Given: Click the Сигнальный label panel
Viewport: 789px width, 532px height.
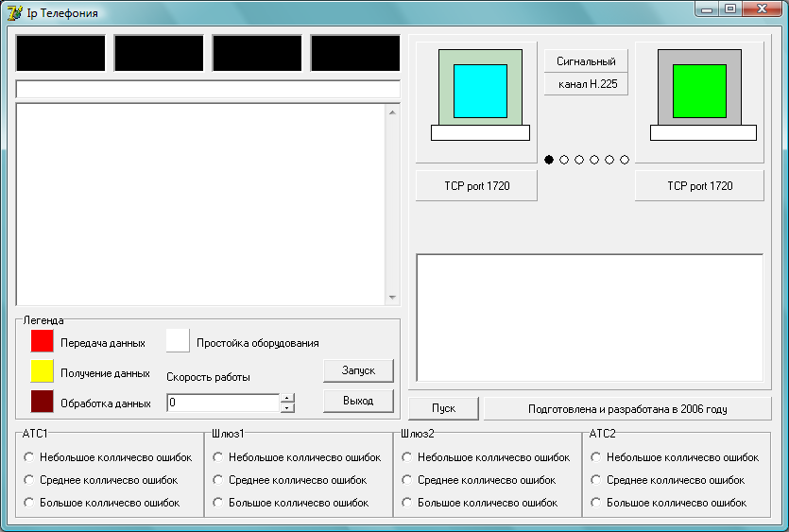Looking at the screenshot, I should coord(586,60).
